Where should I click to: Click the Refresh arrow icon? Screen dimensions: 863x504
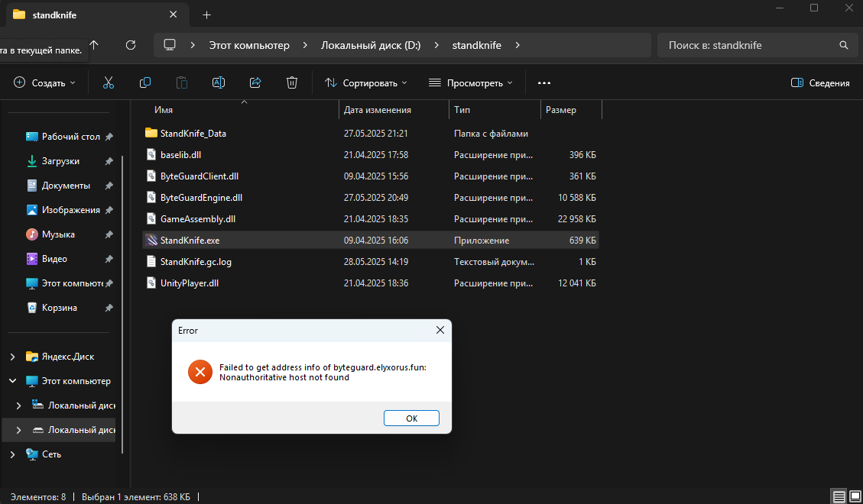click(x=131, y=45)
